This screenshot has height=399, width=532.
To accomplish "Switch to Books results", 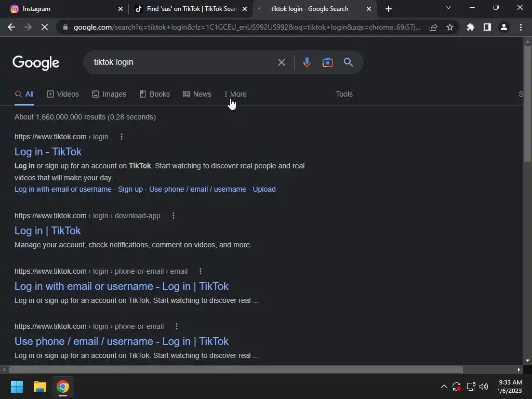I will click(x=155, y=94).
